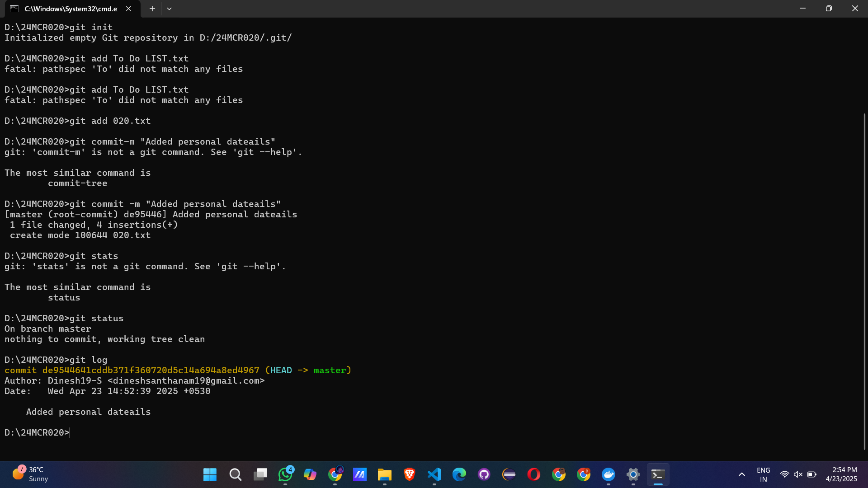Click the 'commit-tree' suggestion text
This screenshot has width=868, height=488.
[78, 183]
